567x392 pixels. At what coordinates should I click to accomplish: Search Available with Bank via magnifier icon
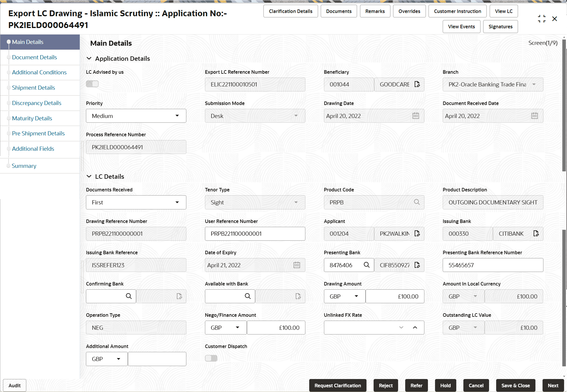[x=247, y=296]
